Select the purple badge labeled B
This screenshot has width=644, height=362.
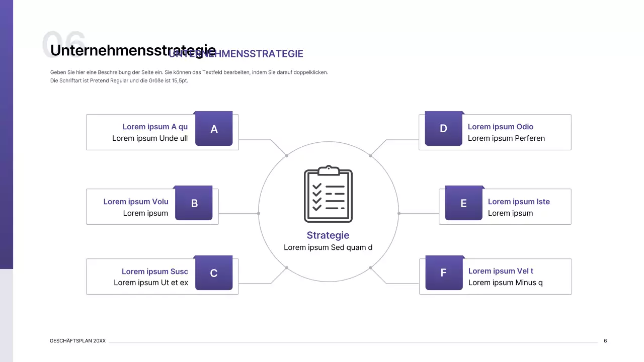194,203
